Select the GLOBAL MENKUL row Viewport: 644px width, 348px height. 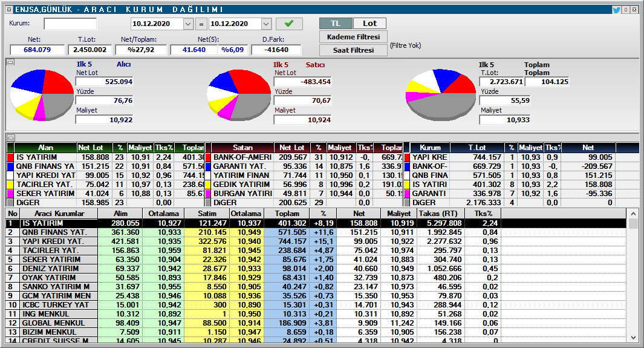[316, 323]
